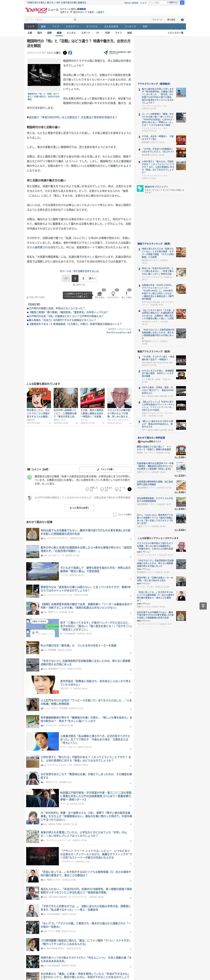This screenshot has height=980, width=210.
Task: Click the top-bar web search button
Action: pyautogui.click(x=182, y=3)
